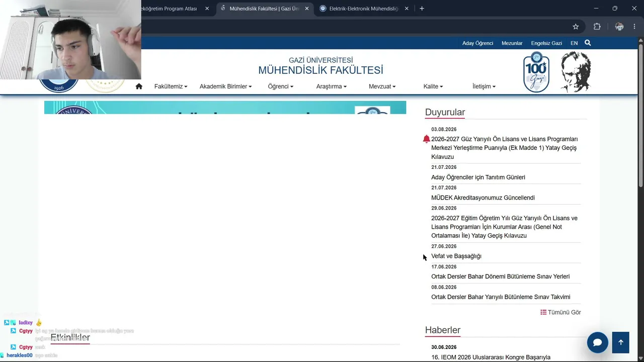644x362 pixels.
Task: Open the live chat bubble button
Action: pyautogui.click(x=598, y=342)
